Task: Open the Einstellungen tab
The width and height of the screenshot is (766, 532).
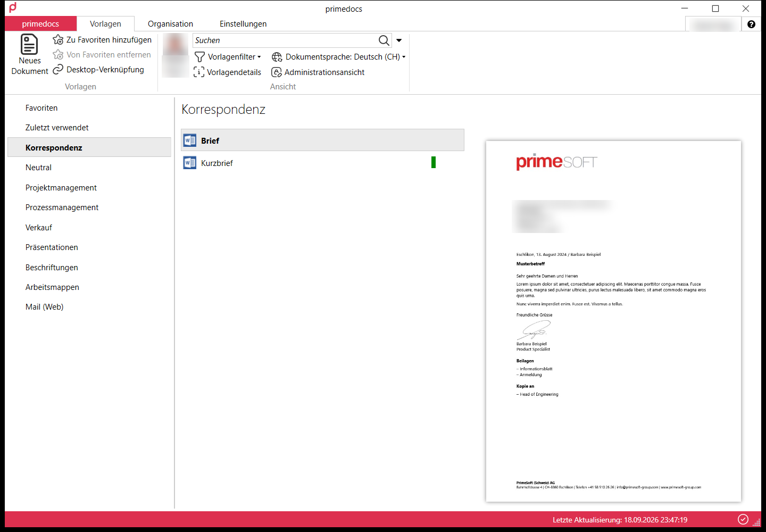Action: [x=243, y=24]
